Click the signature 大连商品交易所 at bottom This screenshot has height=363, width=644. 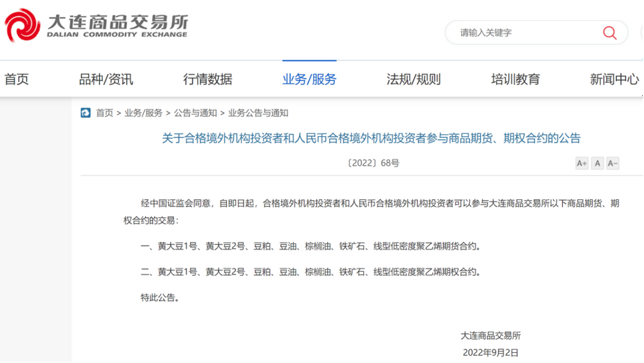(490, 335)
